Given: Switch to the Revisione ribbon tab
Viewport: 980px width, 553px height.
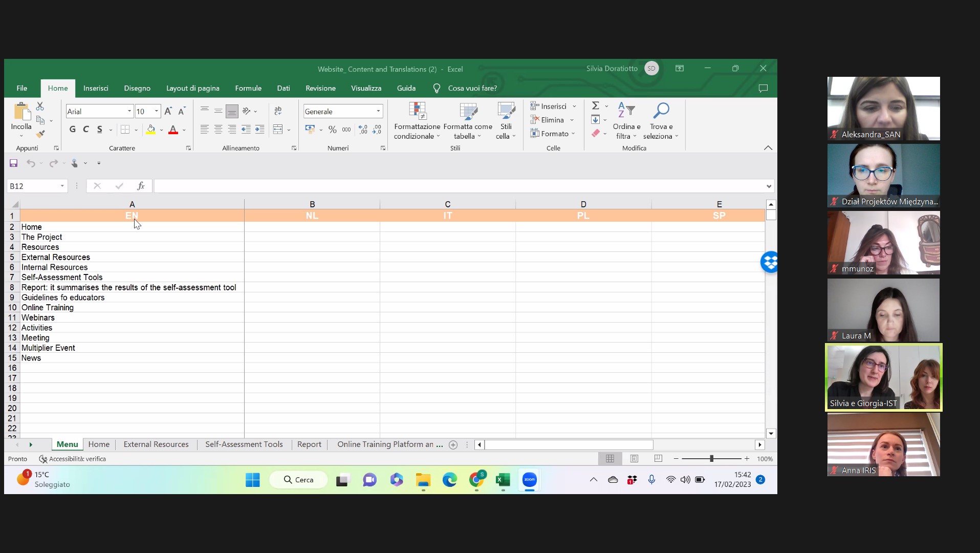Looking at the screenshot, I should point(320,88).
